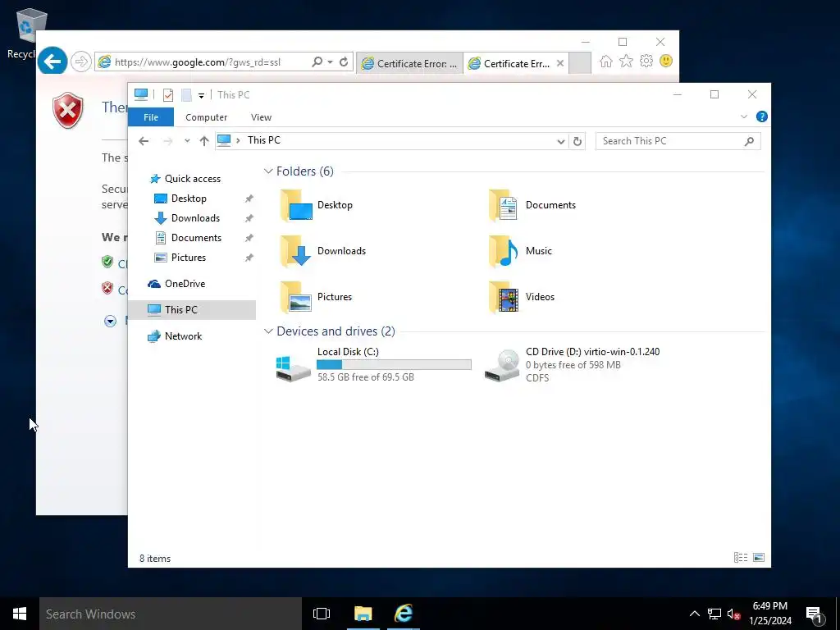Click Internet Explorer back button

52,62
